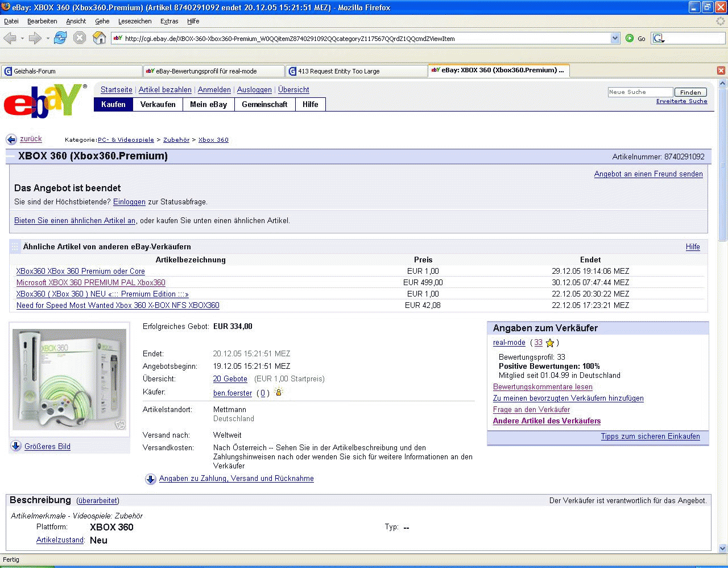Screen dimensions: 728x568
Task: Click the Artikelzustand link
Action: click(x=60, y=540)
